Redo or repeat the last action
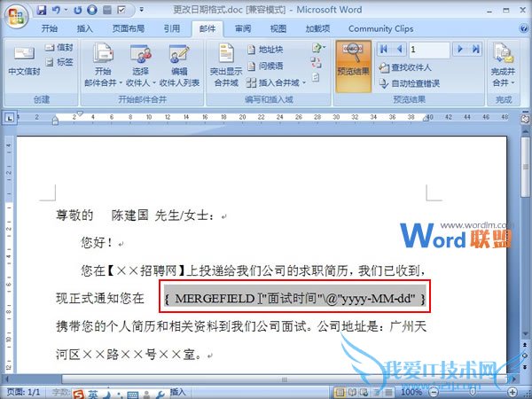 click(x=78, y=10)
